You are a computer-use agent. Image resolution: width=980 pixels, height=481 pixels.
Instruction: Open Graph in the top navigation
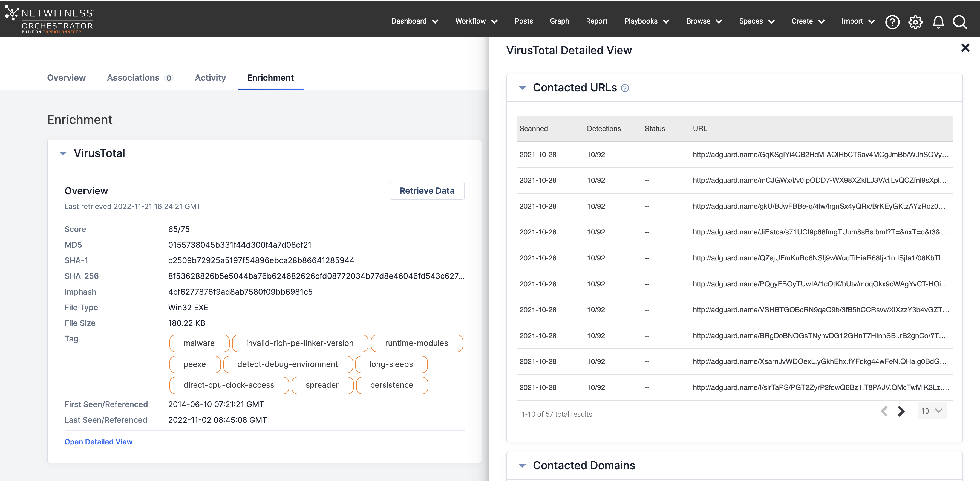click(559, 21)
